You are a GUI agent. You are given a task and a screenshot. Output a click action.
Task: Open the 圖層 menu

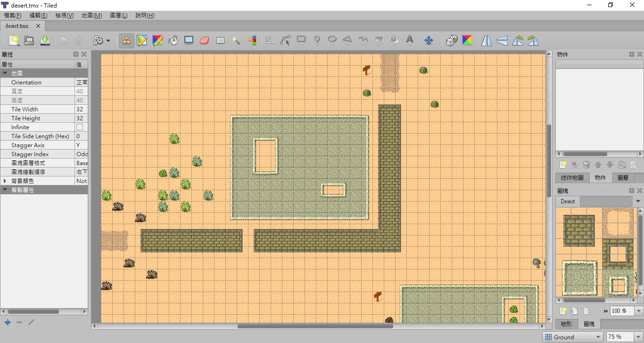118,16
